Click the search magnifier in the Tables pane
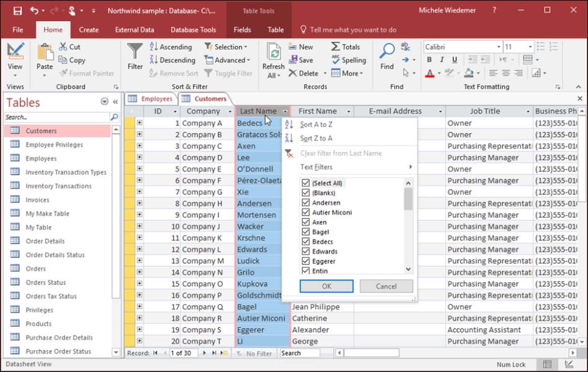This screenshot has width=588, height=372. pos(114,117)
